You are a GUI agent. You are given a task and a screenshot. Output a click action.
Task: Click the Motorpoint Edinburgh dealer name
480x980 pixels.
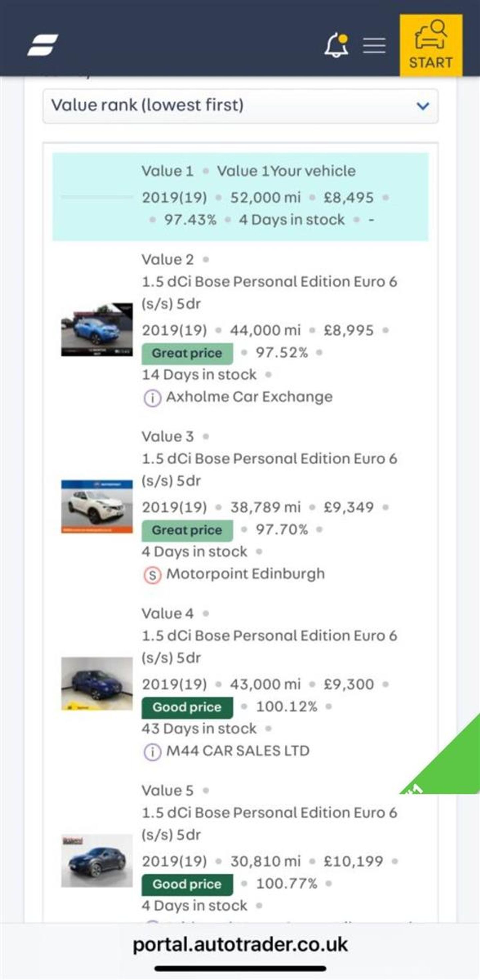pos(245,574)
